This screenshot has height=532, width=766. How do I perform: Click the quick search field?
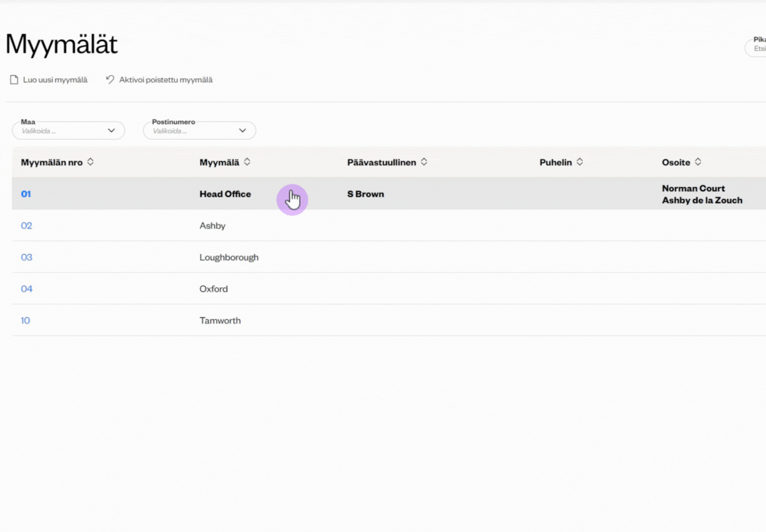click(x=758, y=48)
